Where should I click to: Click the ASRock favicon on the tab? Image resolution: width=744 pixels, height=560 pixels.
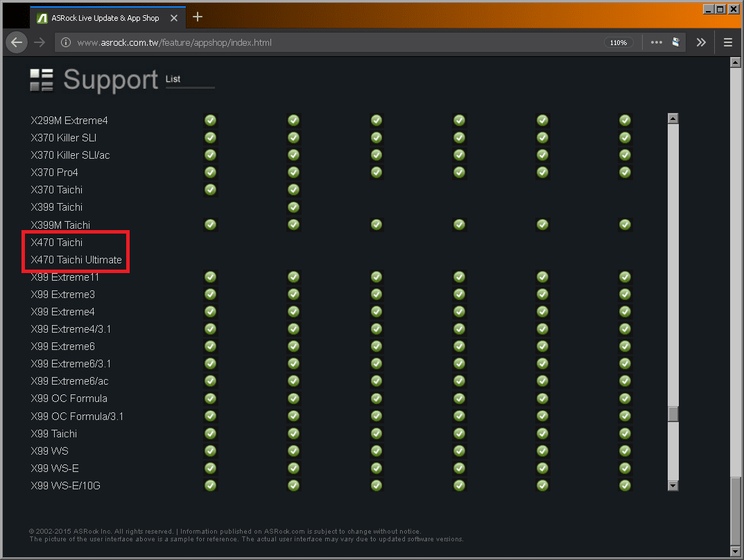42,18
